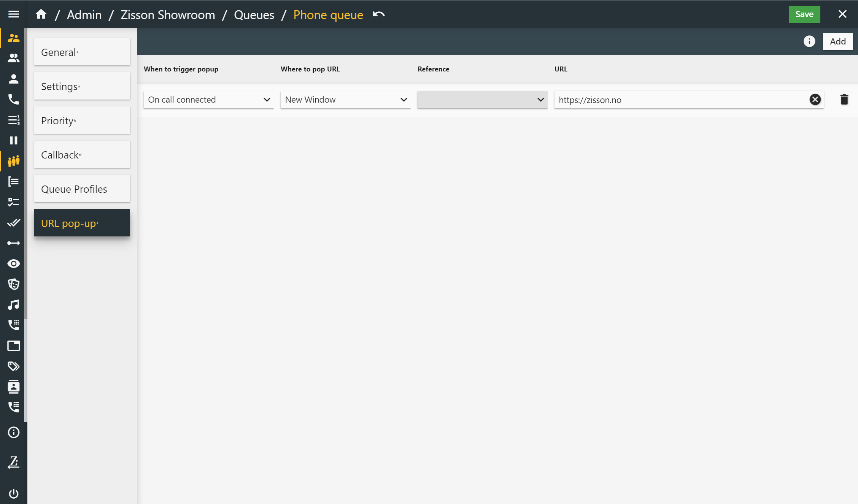The image size is (858, 504).
Task: Open the orange queues people icon
Action: 14,161
